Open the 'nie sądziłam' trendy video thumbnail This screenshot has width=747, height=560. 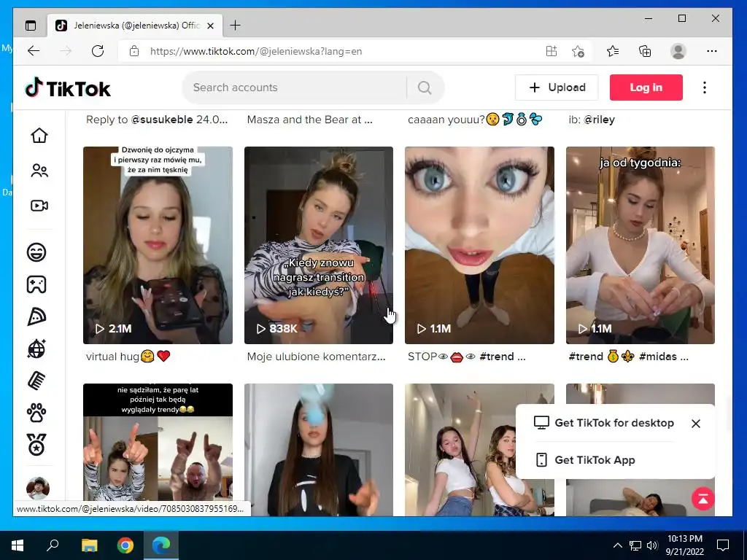point(158,449)
